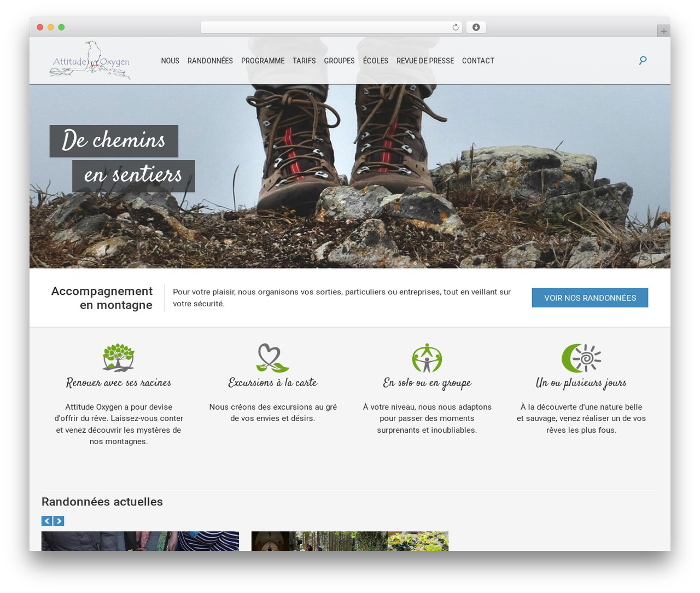Click the en sentiers hero caption

[133, 176]
